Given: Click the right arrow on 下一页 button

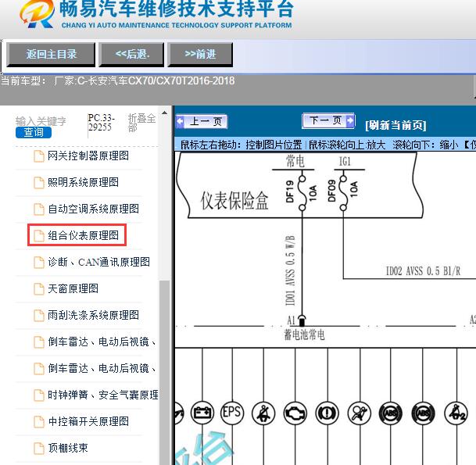Looking at the screenshot, I should 350,120.
